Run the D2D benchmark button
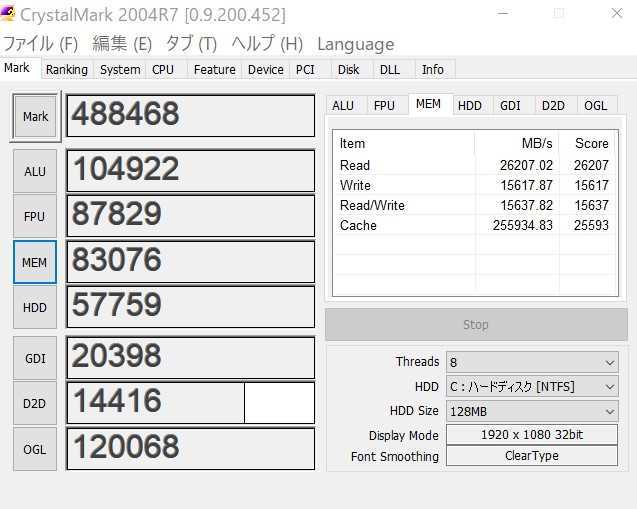Viewport: 637px width, 509px height. (x=35, y=403)
